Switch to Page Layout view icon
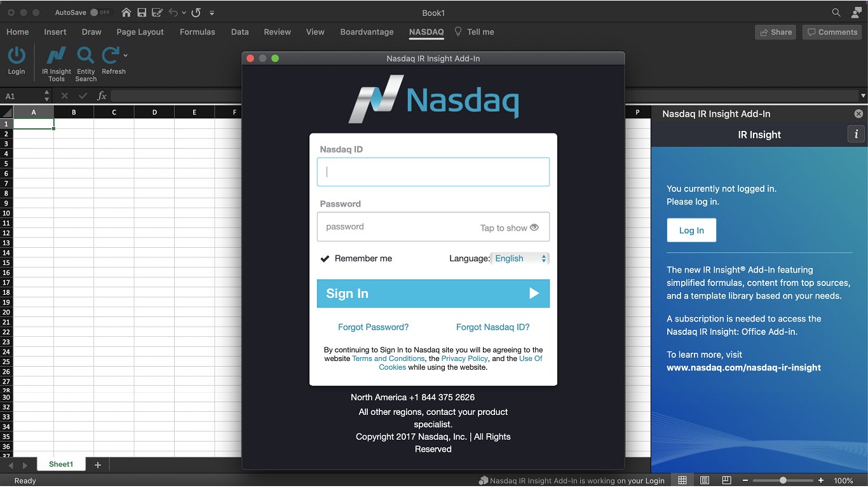The width and height of the screenshot is (868, 488). pyautogui.click(x=705, y=480)
